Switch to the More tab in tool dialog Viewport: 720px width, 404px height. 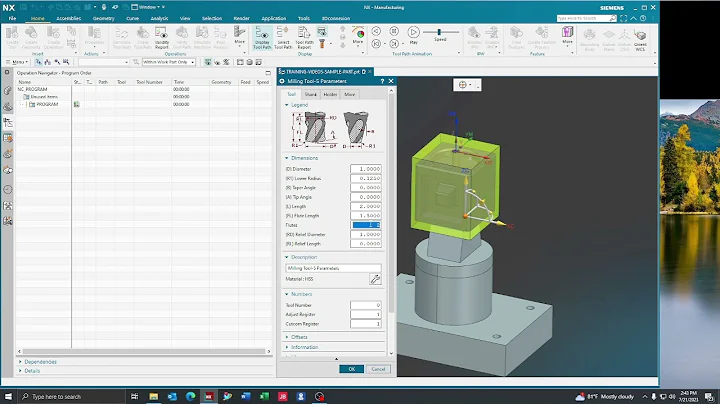coord(350,95)
